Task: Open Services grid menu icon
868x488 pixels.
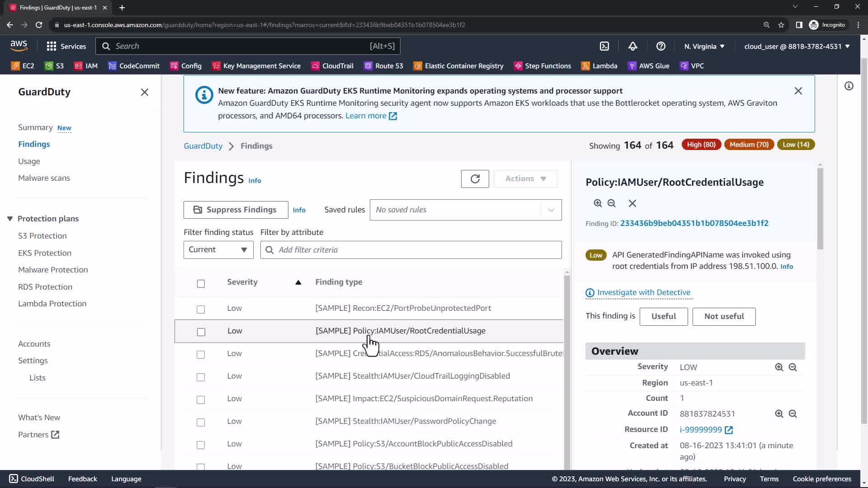Action: pyautogui.click(x=52, y=46)
